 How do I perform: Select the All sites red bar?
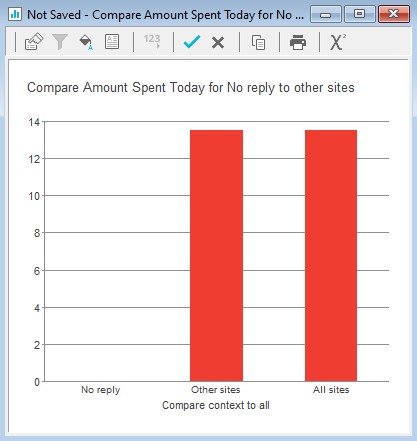[x=331, y=256]
